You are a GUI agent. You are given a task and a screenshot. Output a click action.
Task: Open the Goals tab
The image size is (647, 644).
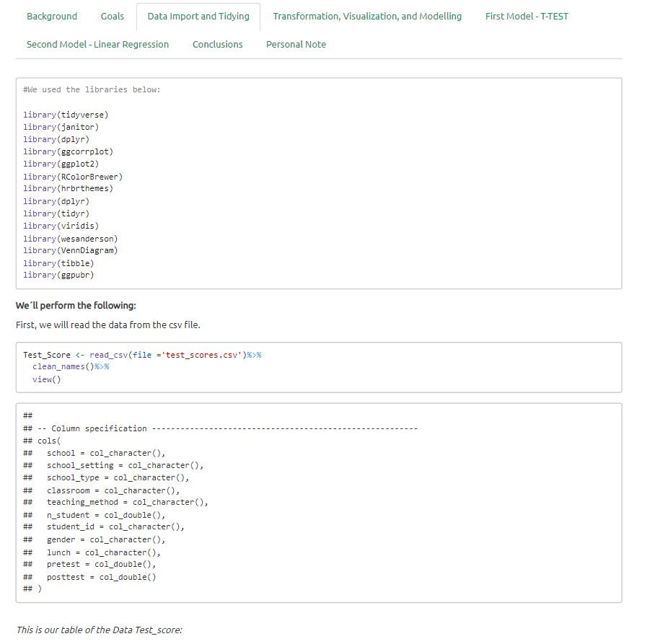click(112, 15)
